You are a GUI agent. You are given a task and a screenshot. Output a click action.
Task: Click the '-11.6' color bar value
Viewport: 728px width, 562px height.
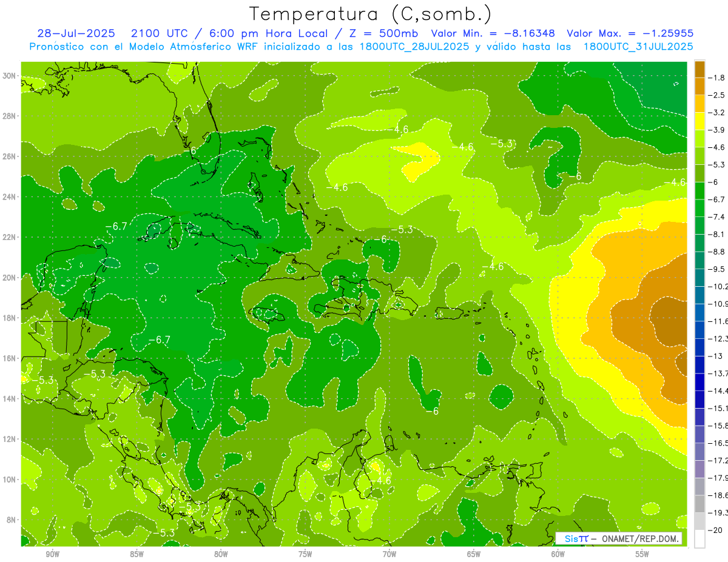pyautogui.click(x=718, y=321)
